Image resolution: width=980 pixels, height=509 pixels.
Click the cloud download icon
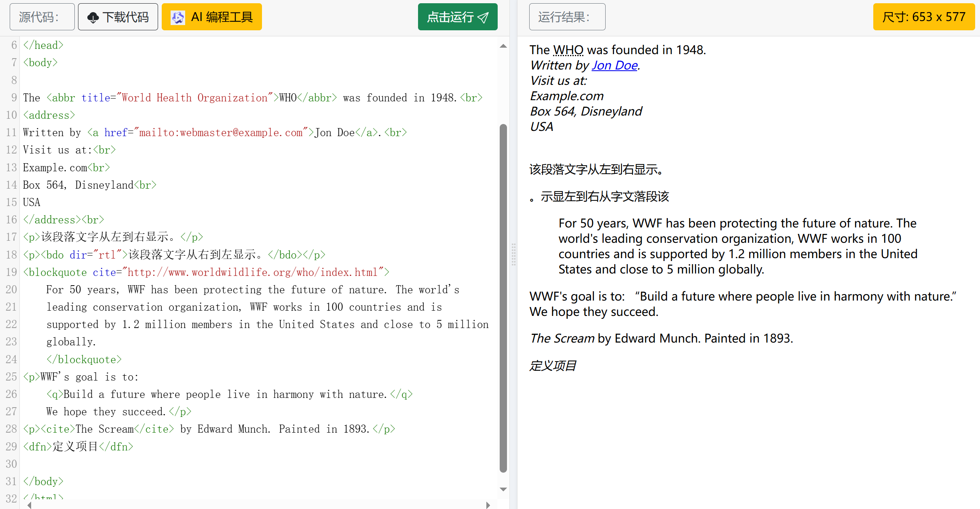(93, 17)
